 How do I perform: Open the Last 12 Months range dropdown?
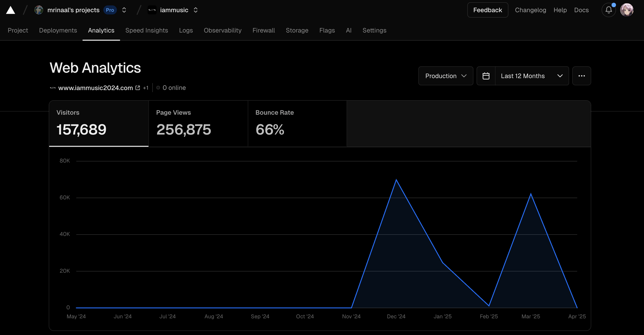coord(532,76)
